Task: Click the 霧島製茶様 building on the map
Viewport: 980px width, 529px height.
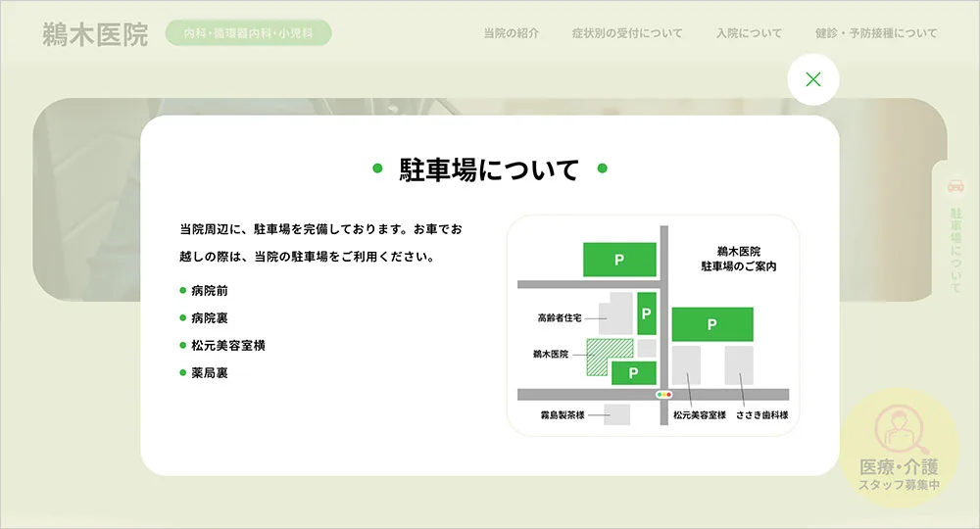Action: point(616,414)
